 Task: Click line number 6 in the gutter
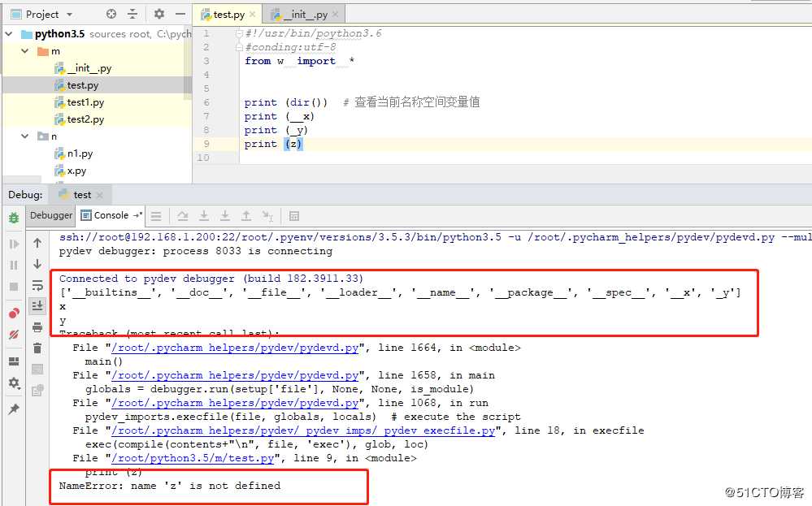click(x=206, y=102)
